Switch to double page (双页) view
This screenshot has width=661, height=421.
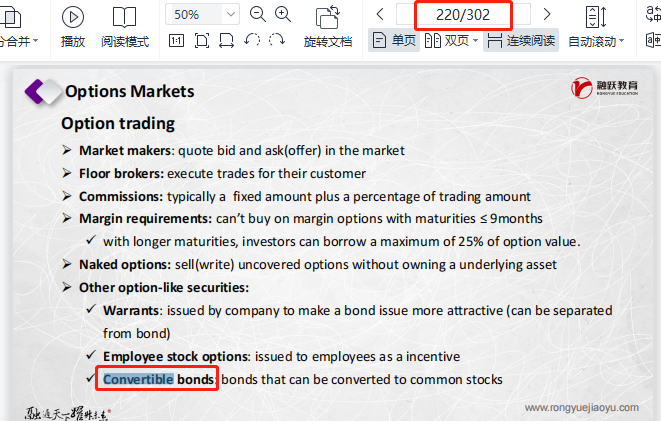448,41
